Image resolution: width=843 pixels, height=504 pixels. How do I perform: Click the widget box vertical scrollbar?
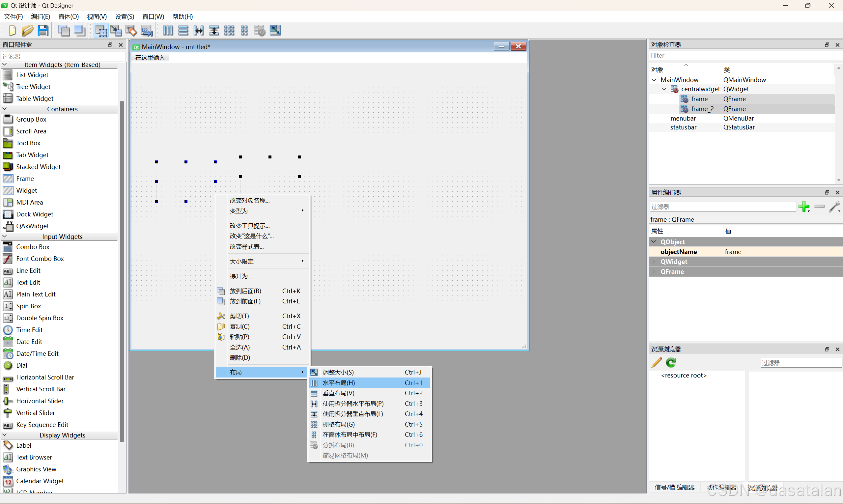122,272
